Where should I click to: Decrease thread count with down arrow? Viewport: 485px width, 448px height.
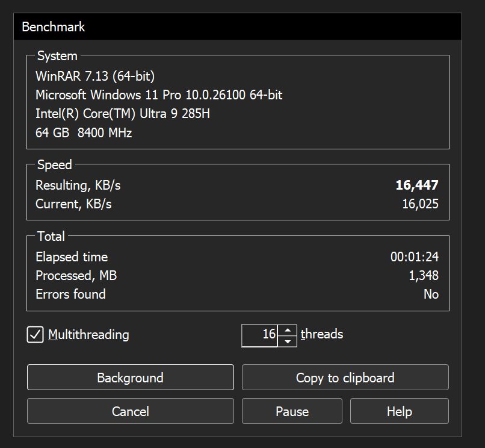288,341
